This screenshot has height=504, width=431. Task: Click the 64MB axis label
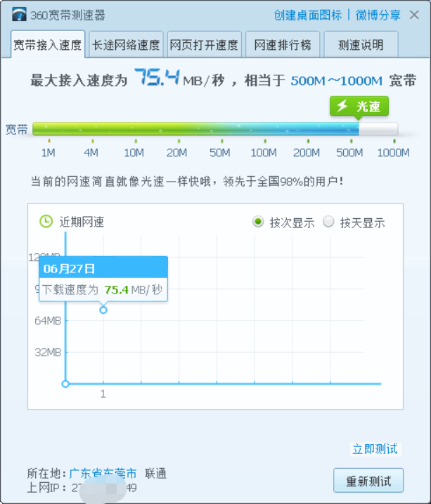48,320
